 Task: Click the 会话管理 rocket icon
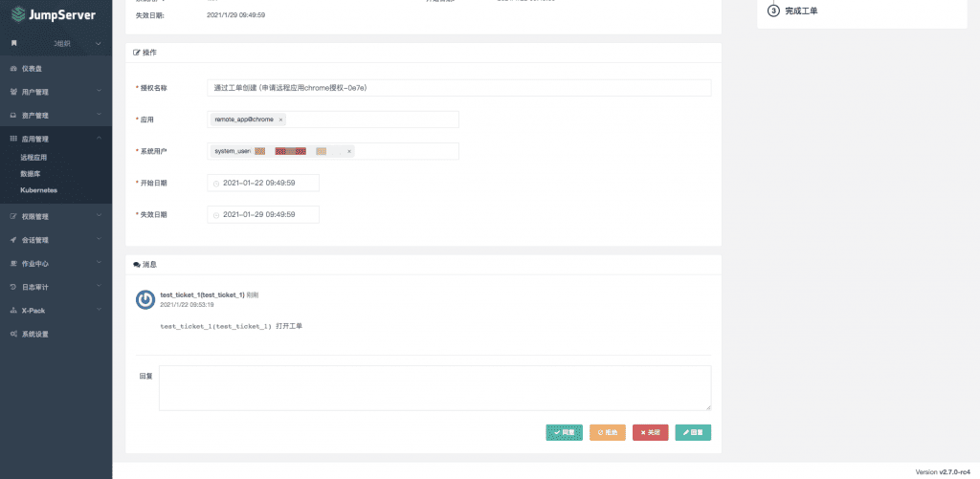13,240
